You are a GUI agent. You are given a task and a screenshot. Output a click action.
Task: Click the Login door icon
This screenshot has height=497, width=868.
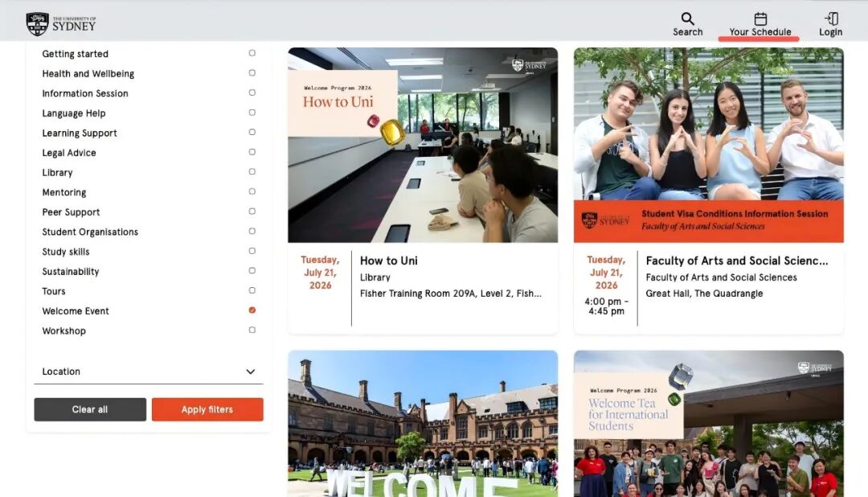click(x=831, y=18)
